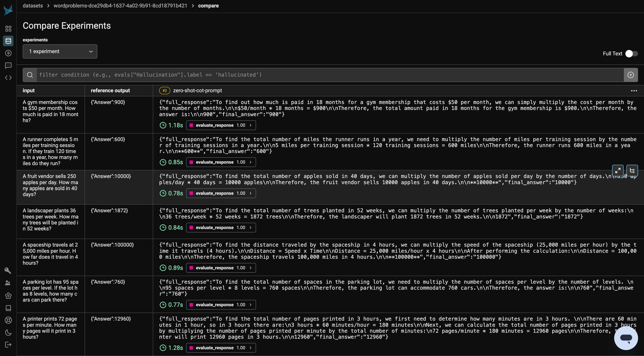The image size is (644, 356).
Task: Open the Datasets database icon in sidebar
Action: point(8,41)
